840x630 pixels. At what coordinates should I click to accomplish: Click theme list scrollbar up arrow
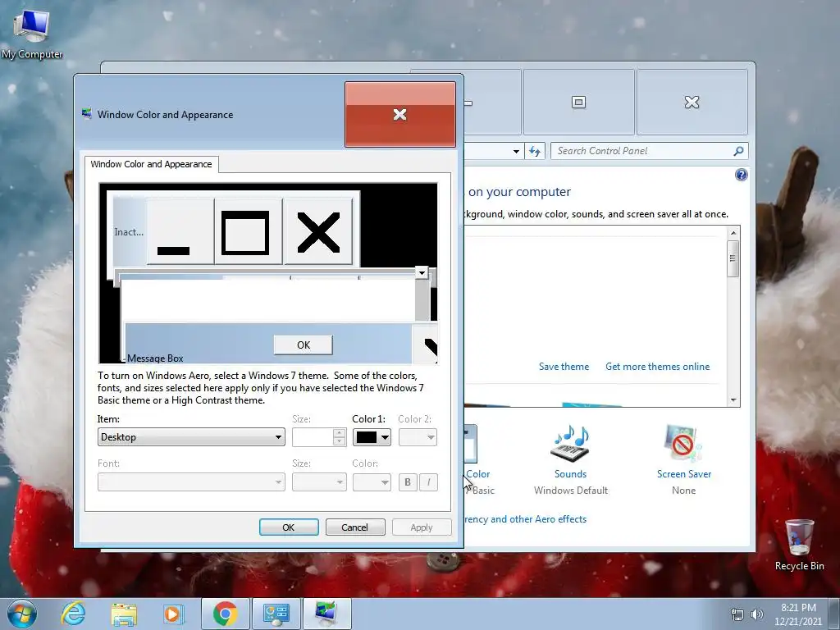coord(733,232)
